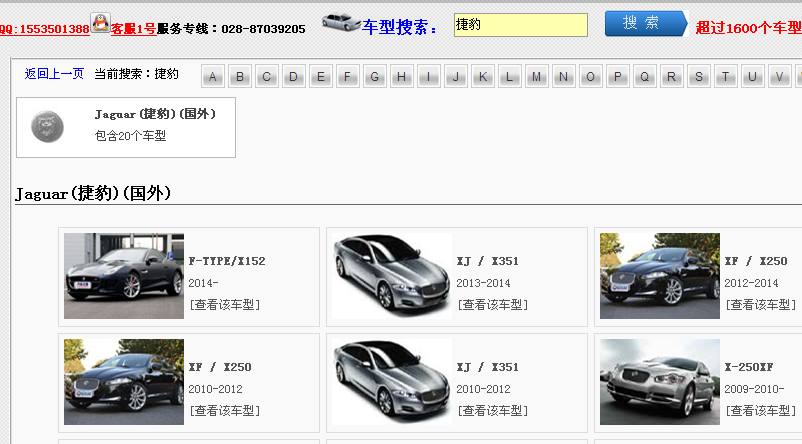Screen dimensions: 802x444
Task: Select letter H in the alphabet filter
Action: pos(402,76)
